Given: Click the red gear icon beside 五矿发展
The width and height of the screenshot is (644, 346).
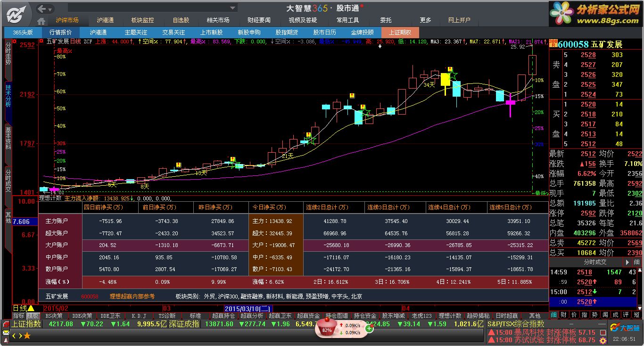Looking at the screenshot, I should (x=42, y=41).
